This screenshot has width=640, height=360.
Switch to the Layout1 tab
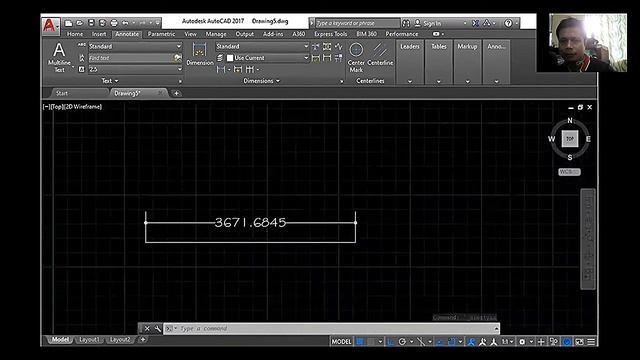[x=89, y=340]
